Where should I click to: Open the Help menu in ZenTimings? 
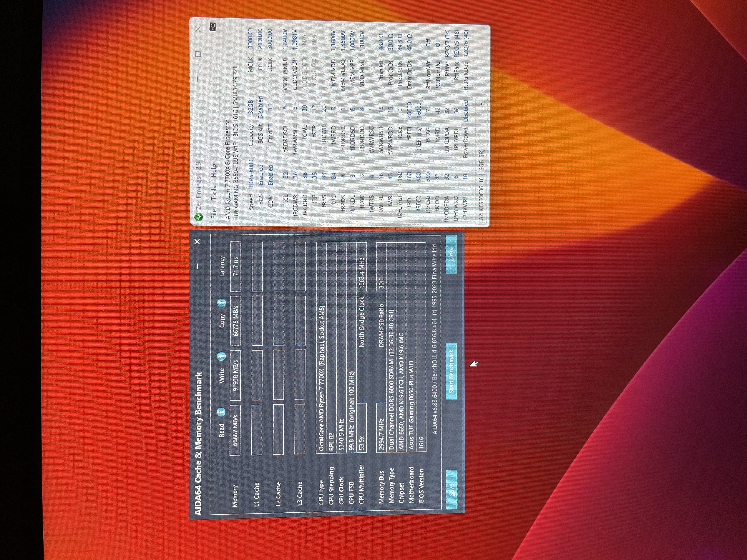pos(213,171)
